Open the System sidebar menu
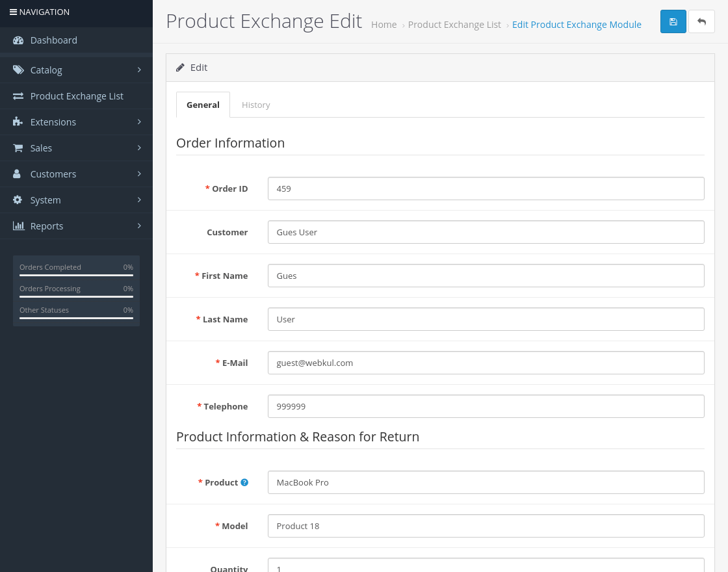The width and height of the screenshot is (728, 572). 76,200
